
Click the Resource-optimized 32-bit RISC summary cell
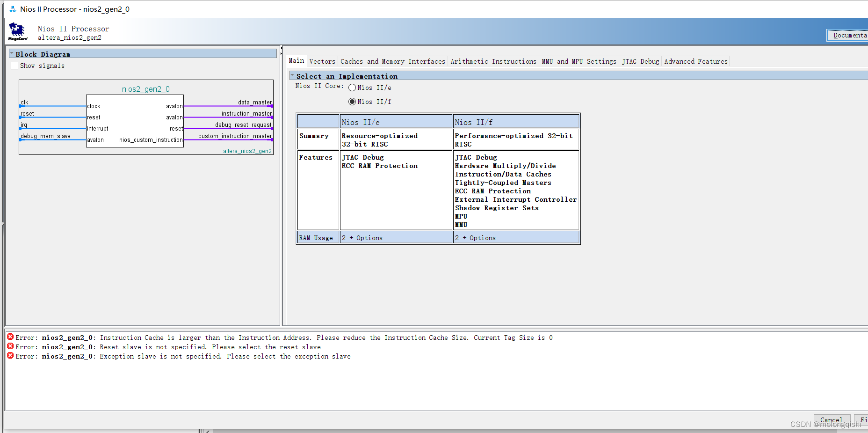pos(396,139)
